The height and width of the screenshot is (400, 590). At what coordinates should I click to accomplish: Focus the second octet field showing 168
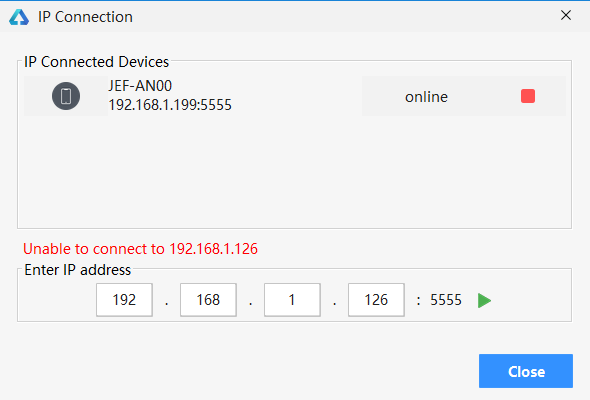(x=208, y=300)
